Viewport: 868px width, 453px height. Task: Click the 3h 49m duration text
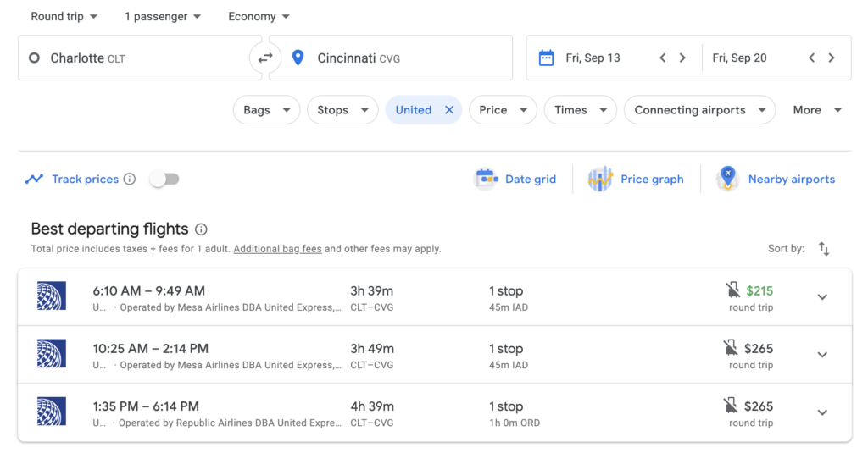372,349
